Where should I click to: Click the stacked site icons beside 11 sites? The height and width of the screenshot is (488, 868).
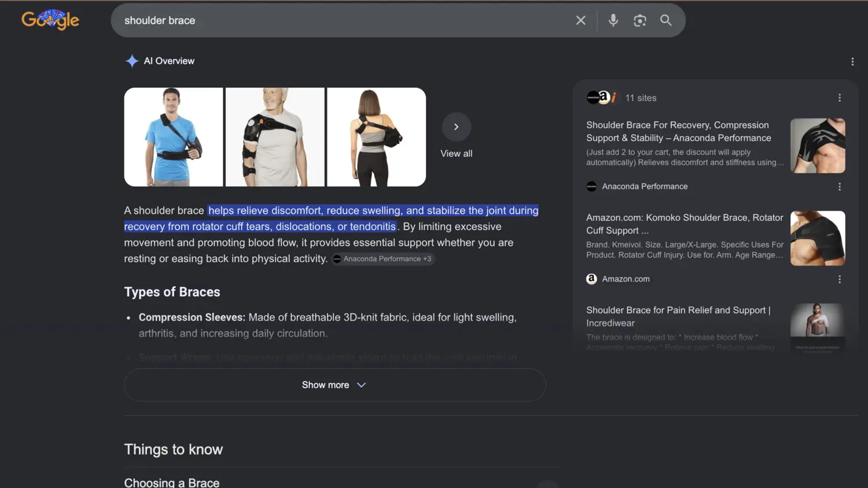click(602, 97)
